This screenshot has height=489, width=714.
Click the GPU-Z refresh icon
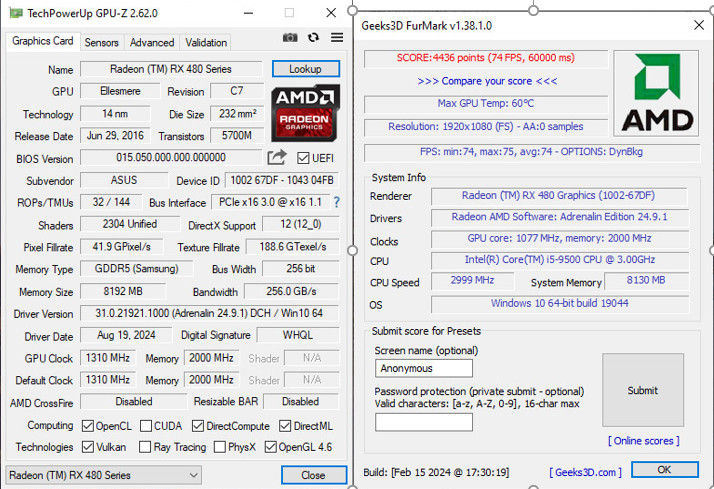(x=313, y=37)
